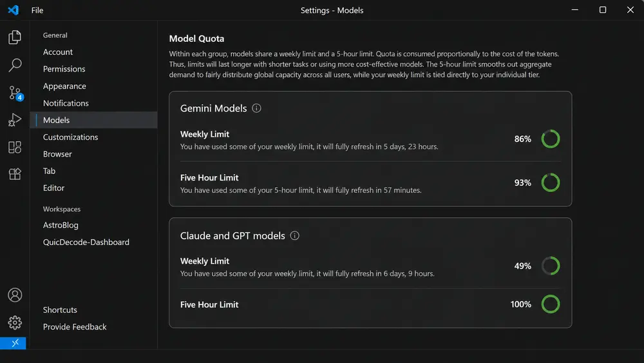Viewport: 644px width, 363px height.
Task: Click Gemini Five Hour Limit progress ring
Action: (551, 182)
